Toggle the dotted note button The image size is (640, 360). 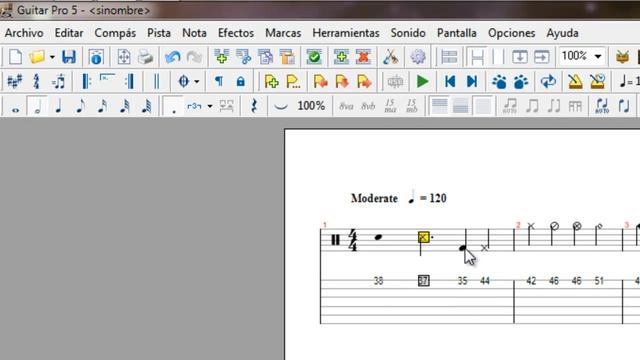[x=173, y=107]
